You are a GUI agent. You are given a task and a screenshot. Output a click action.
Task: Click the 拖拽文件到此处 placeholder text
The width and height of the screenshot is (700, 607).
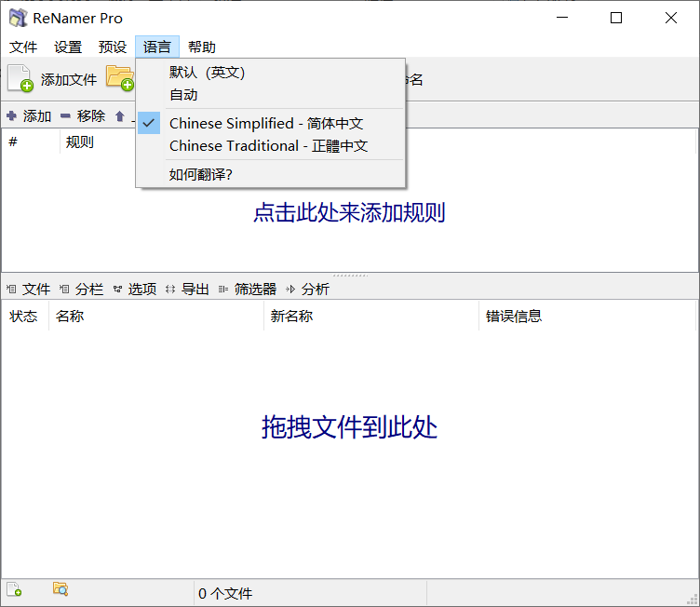tap(349, 427)
